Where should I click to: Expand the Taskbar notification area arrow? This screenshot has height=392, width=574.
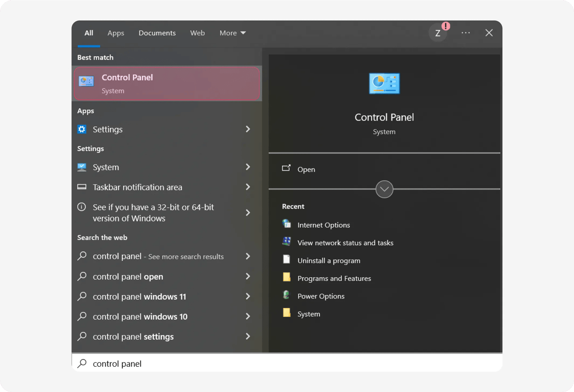click(x=248, y=187)
